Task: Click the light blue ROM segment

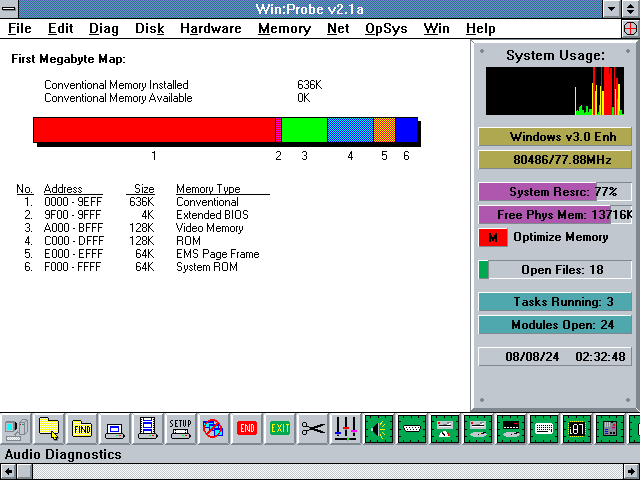Action: (351, 130)
